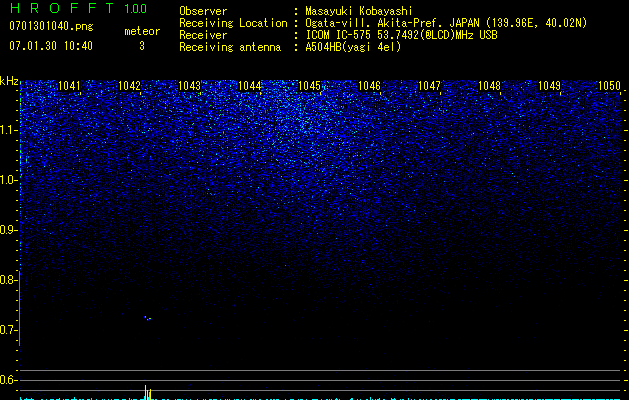The image size is (629, 400).
Task: Click the Receiving antenna label
Action: click(230, 47)
